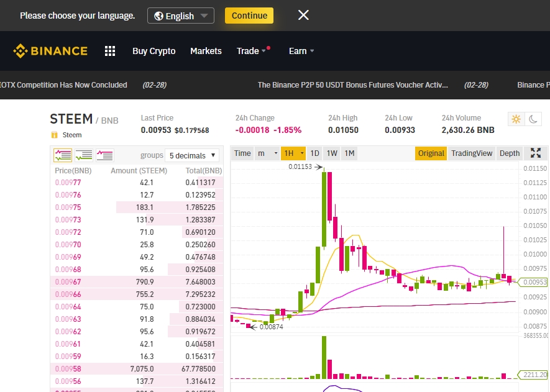Select sell order at price 0.00962
The image size is (550, 392).
[x=137, y=332]
